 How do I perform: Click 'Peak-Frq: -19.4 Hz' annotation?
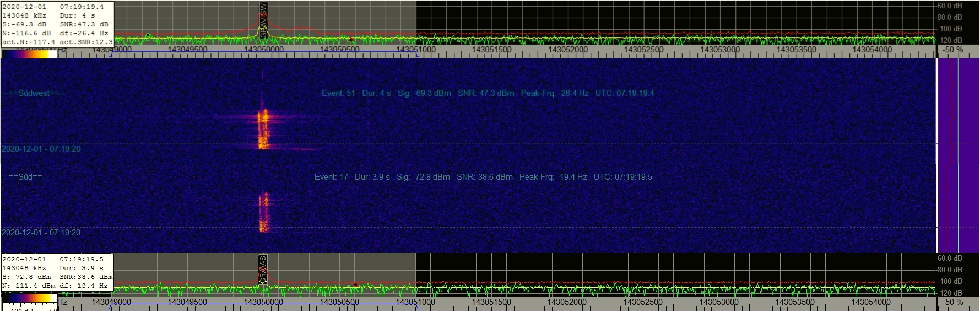pyautogui.click(x=553, y=177)
